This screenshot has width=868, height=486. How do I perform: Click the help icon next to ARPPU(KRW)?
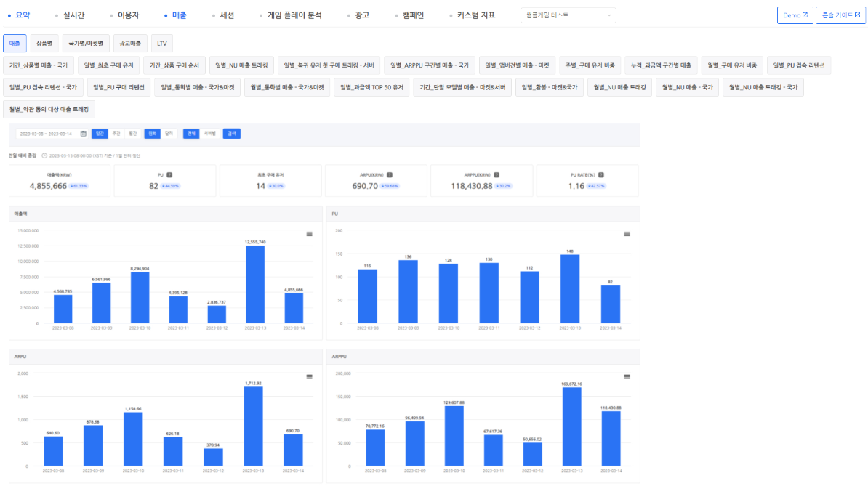497,175
